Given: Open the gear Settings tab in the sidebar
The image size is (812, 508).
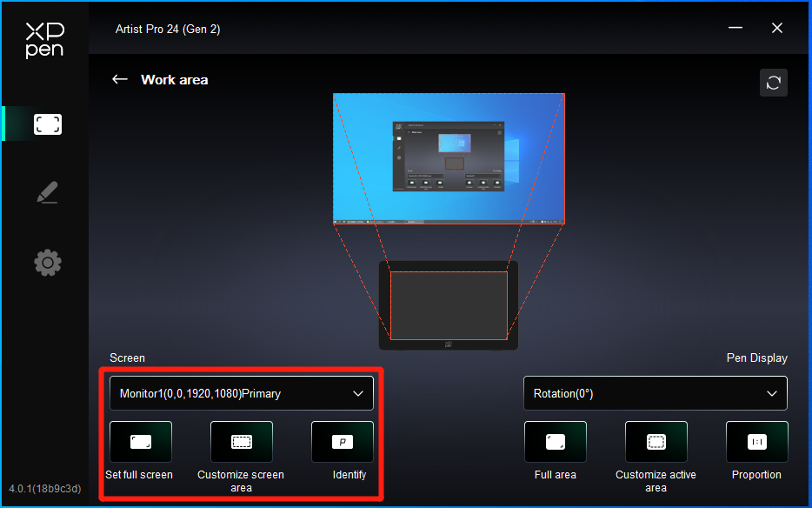Looking at the screenshot, I should 48,262.
